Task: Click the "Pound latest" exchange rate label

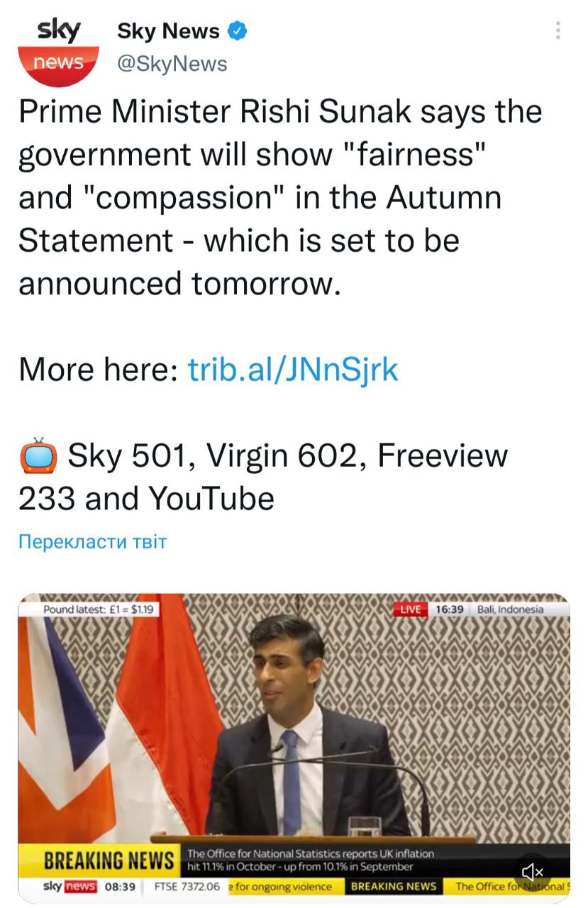Action: tap(100, 609)
